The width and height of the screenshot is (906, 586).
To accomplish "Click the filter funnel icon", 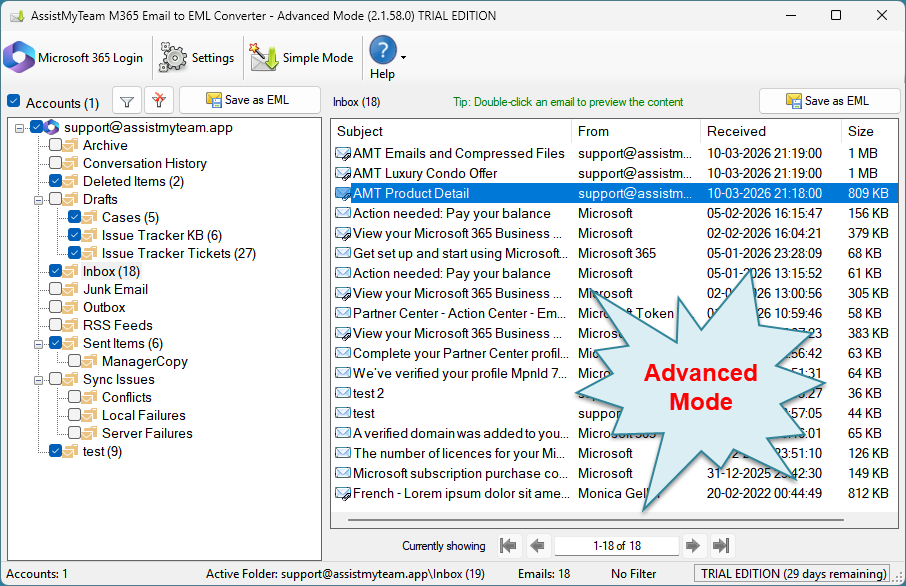I will [126, 101].
